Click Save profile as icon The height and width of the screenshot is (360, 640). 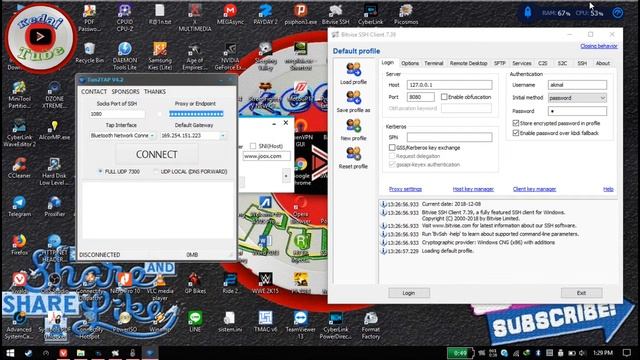coord(353,102)
